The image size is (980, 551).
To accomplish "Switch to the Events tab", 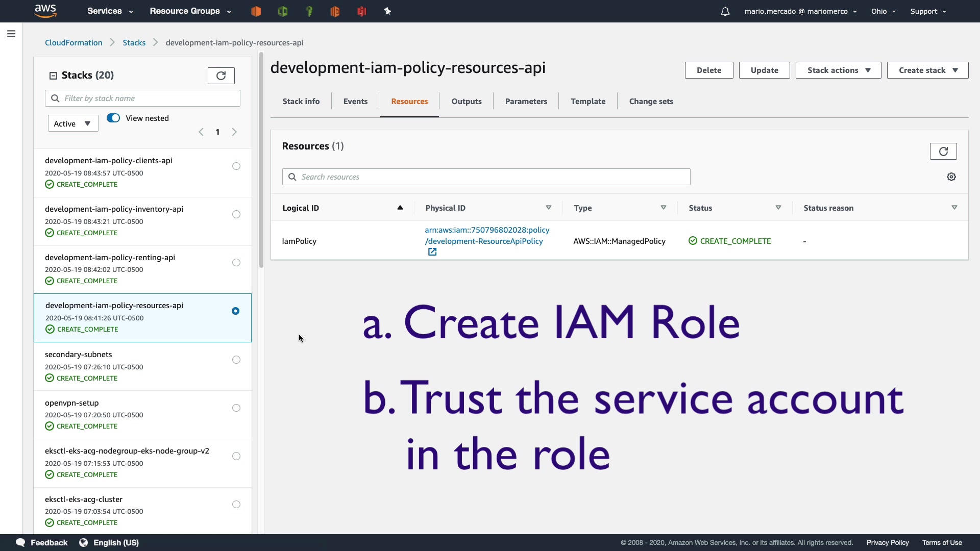I will tap(355, 102).
